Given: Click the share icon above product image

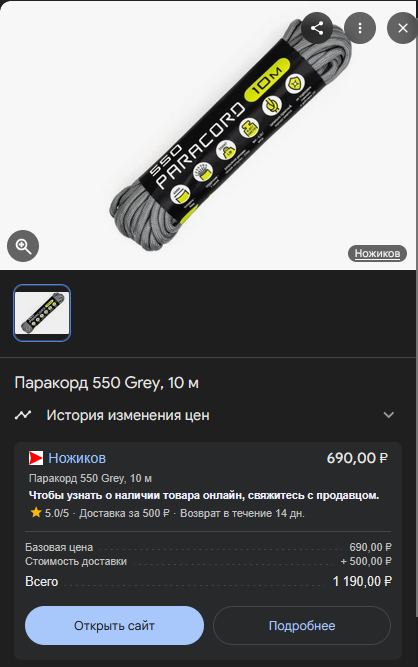Looking at the screenshot, I should pos(317,28).
